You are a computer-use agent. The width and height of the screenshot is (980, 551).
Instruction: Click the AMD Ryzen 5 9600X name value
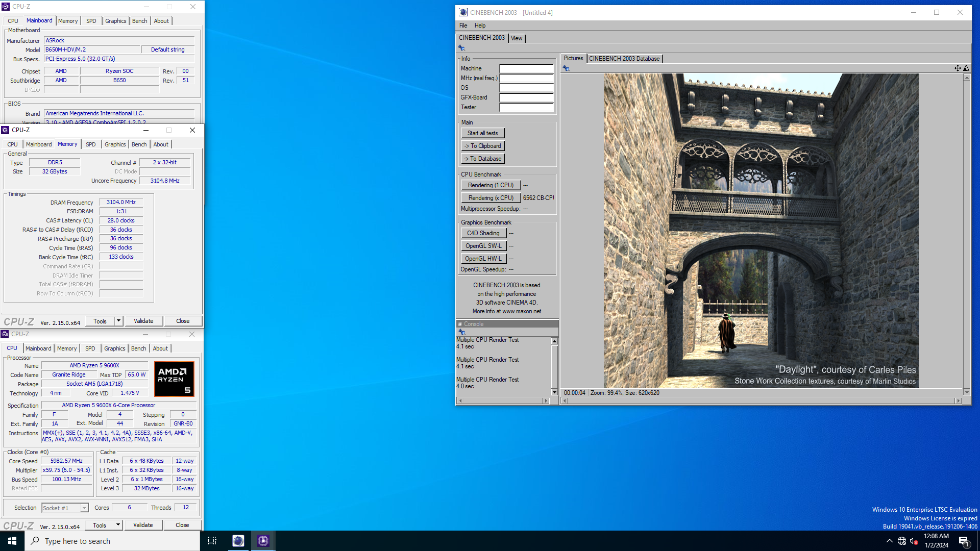click(94, 365)
